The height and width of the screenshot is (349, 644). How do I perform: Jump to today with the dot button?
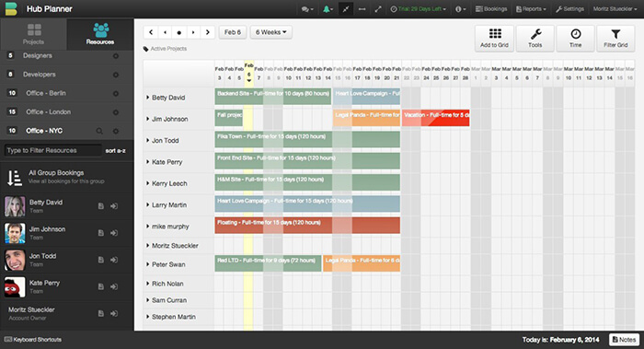179,32
